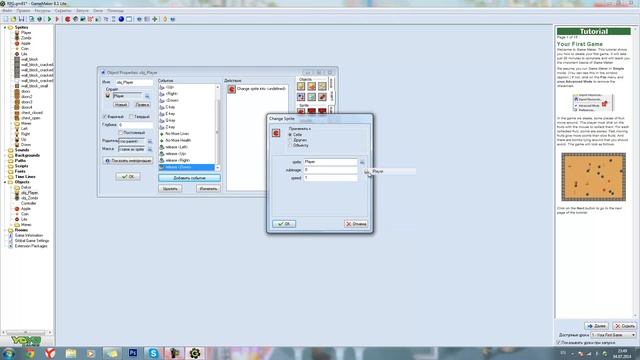Expand the Rooms folder in resource tree
This screenshot has height=360, width=640.
(5, 230)
